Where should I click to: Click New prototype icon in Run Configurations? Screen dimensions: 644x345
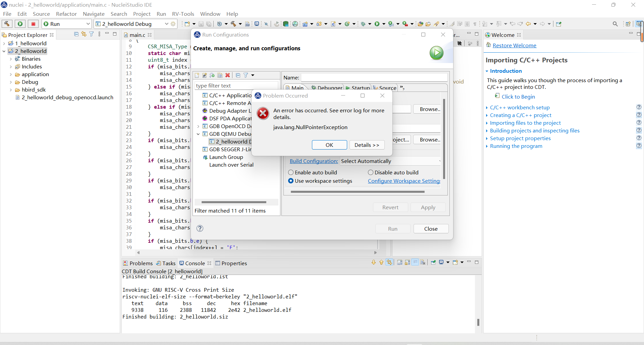tap(205, 75)
